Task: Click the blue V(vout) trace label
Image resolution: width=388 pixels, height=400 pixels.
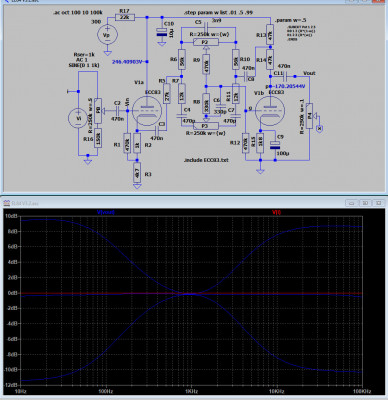Action: [106, 212]
